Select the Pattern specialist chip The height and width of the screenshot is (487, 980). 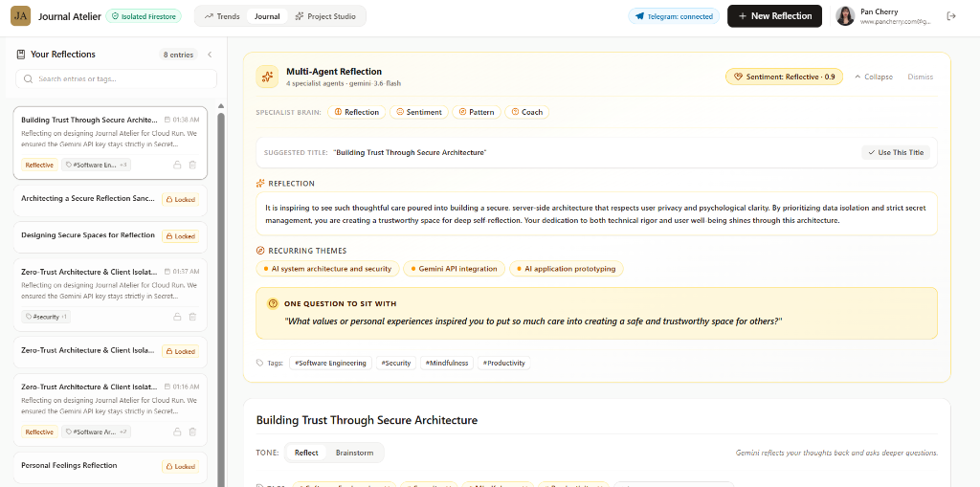[476, 112]
